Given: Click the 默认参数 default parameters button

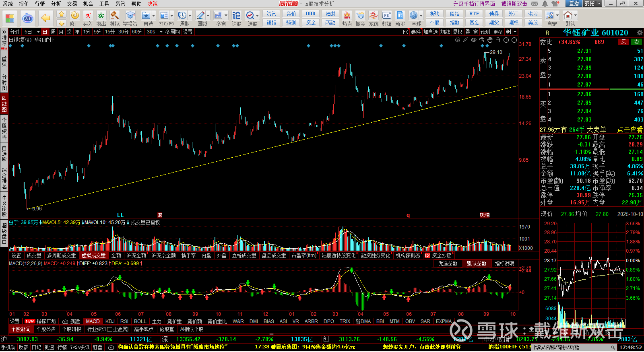Looking at the screenshot, I should (x=477, y=263).
